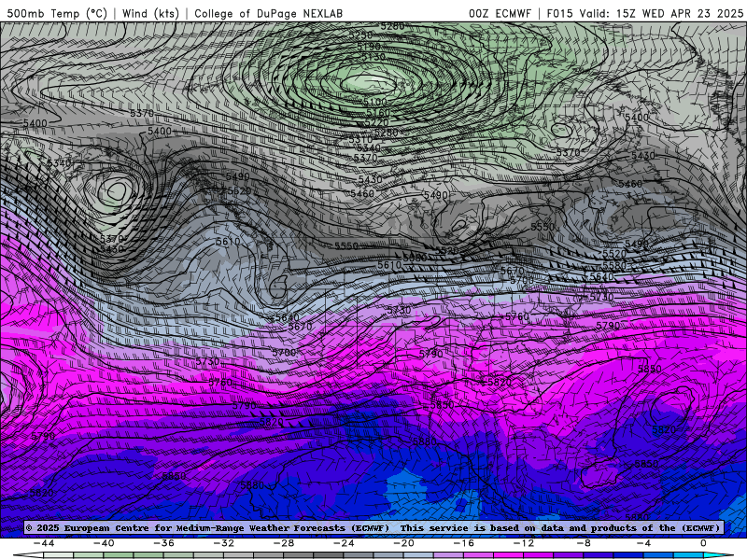Screen dimensions: 747x560
Task: Select the -44 label on the color scale
Action: tap(44, 543)
